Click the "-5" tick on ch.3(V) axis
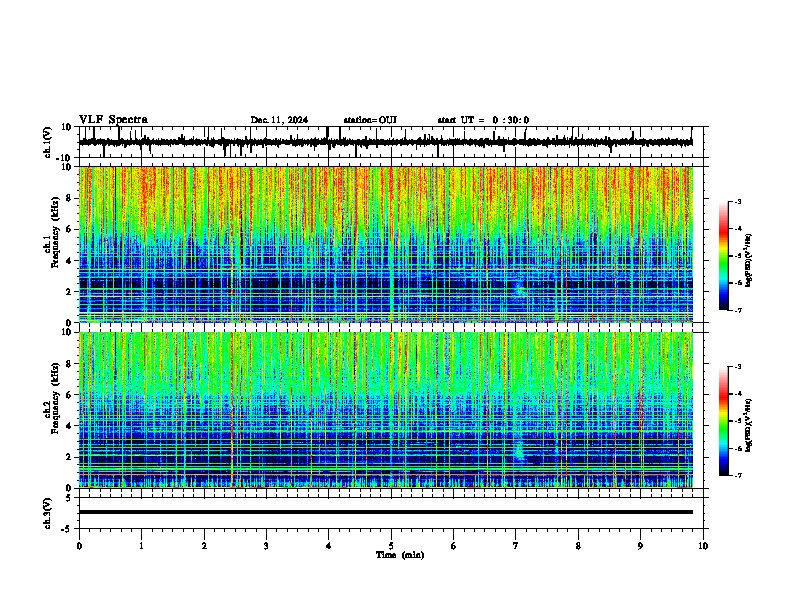This screenshot has width=792, height=612. [x=67, y=529]
